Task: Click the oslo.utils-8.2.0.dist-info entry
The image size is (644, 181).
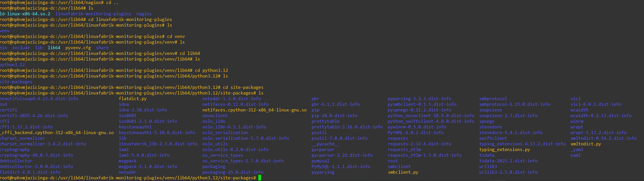Action: [x=236, y=150]
